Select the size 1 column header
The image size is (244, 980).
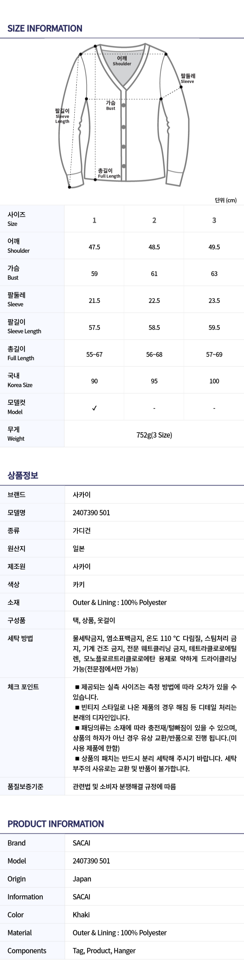pos(94,220)
